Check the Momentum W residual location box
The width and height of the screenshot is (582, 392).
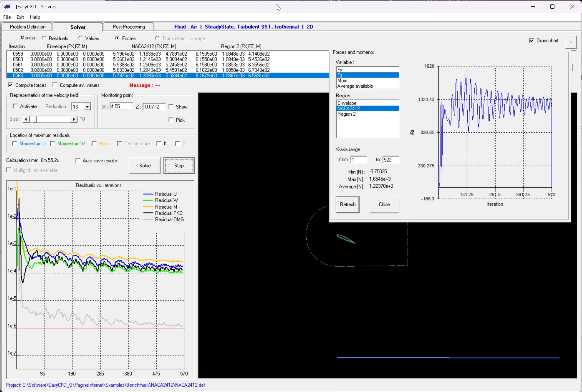pos(53,144)
